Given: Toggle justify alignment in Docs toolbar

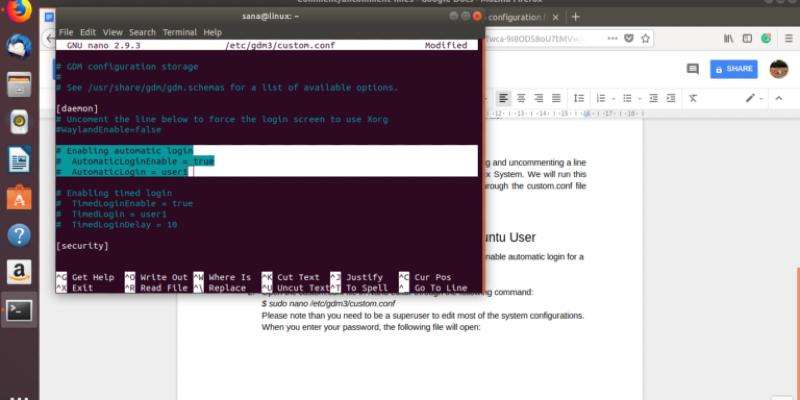Looking at the screenshot, I should point(558,98).
